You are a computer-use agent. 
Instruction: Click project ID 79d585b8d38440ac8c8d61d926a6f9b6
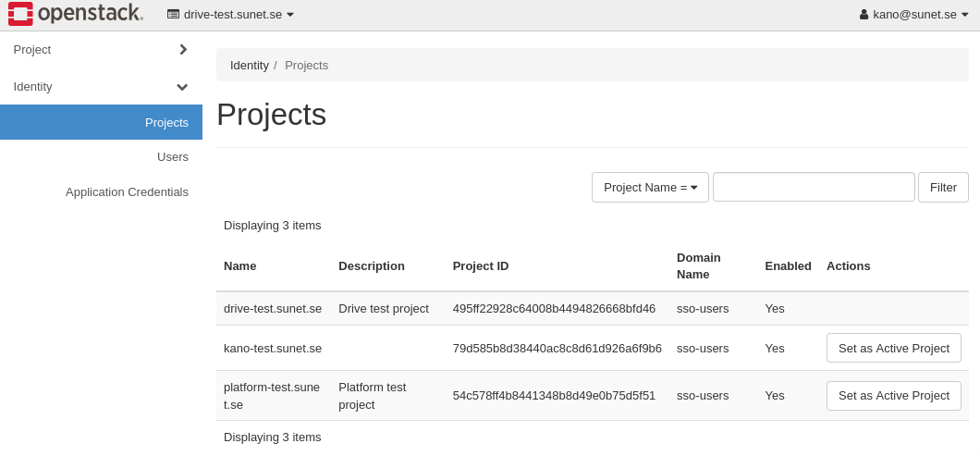(x=557, y=349)
